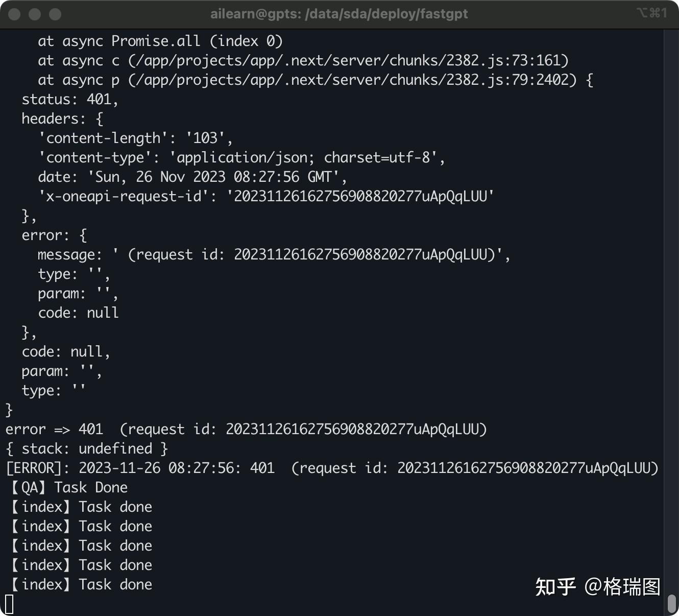The image size is (679, 616).
Task: Click the "status: 401," line
Action: pos(70,99)
